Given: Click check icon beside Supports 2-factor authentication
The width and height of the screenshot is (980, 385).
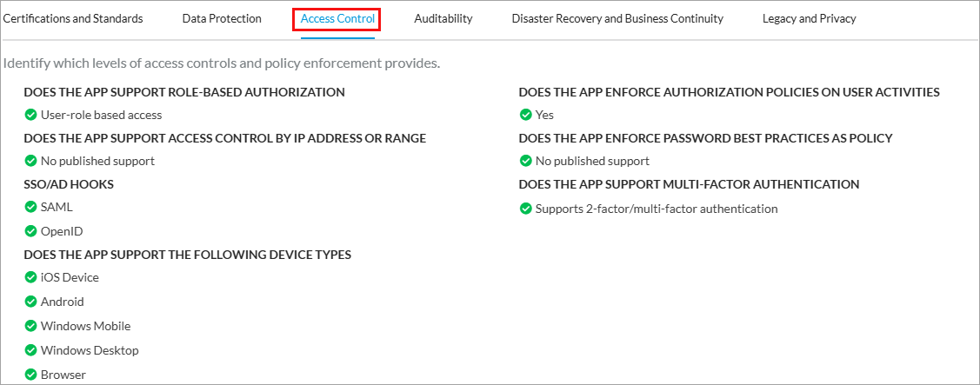Looking at the screenshot, I should (x=525, y=209).
